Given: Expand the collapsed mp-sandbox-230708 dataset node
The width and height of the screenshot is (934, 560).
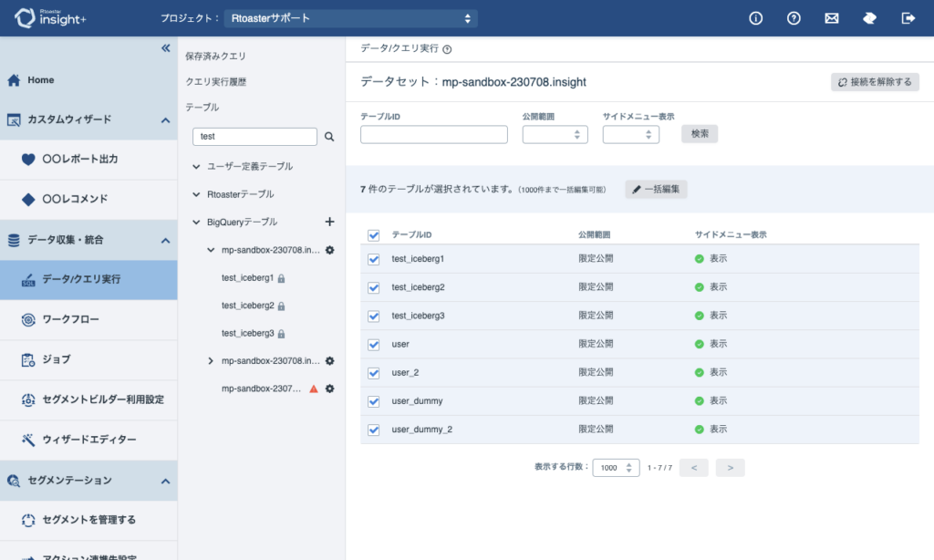Looking at the screenshot, I should tap(211, 361).
